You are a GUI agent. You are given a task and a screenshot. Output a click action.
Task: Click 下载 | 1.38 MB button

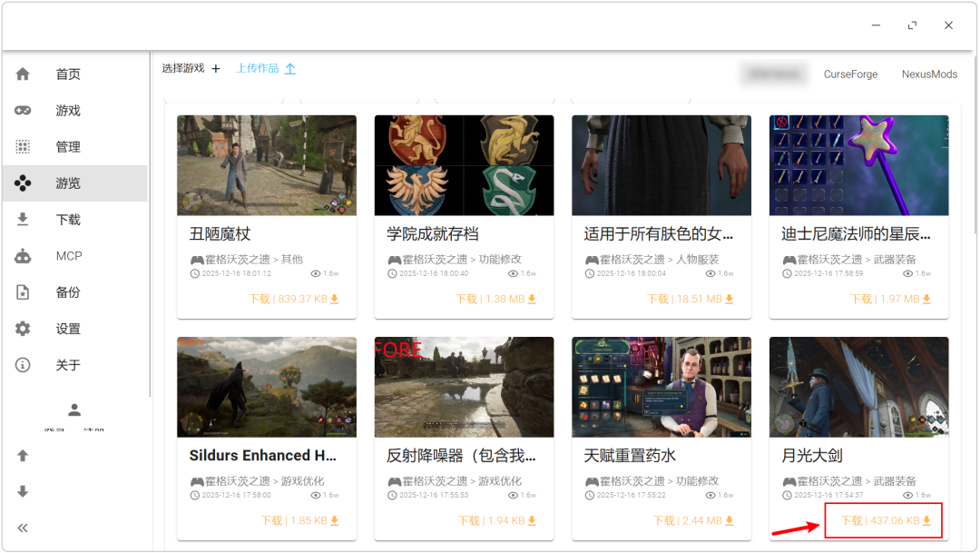click(495, 299)
